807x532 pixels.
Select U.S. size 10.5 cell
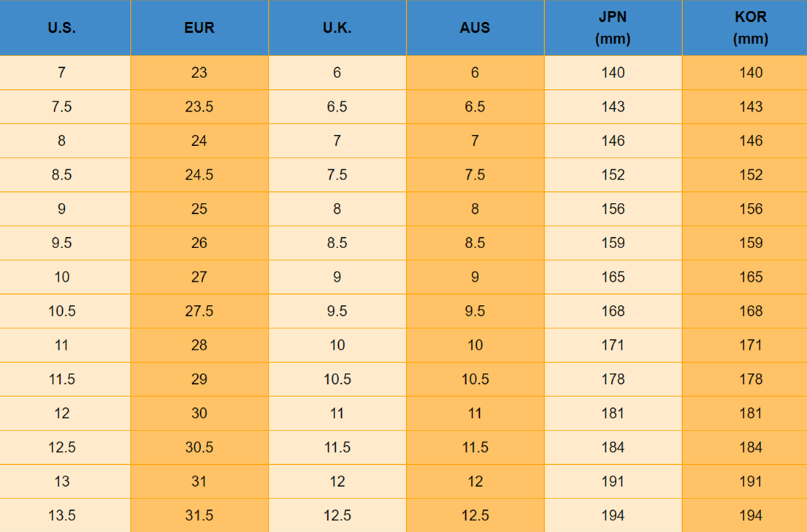[x=61, y=311]
